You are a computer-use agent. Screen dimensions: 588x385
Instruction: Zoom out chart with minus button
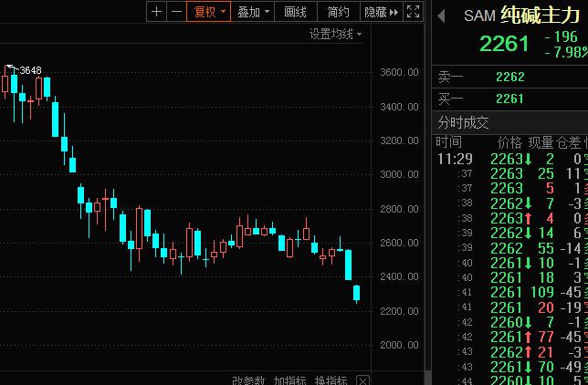click(x=176, y=12)
